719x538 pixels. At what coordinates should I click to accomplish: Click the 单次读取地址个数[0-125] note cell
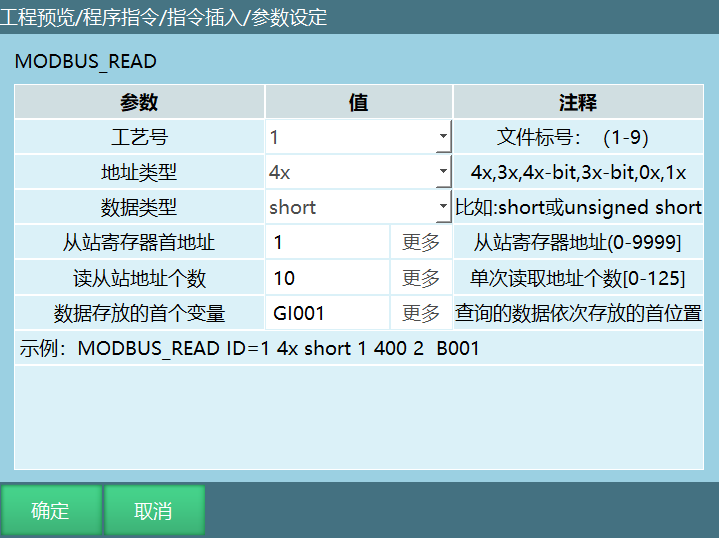coord(578,278)
